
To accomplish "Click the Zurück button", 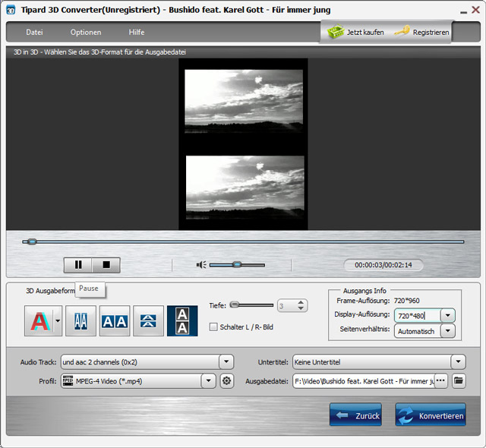I will click(x=356, y=415).
